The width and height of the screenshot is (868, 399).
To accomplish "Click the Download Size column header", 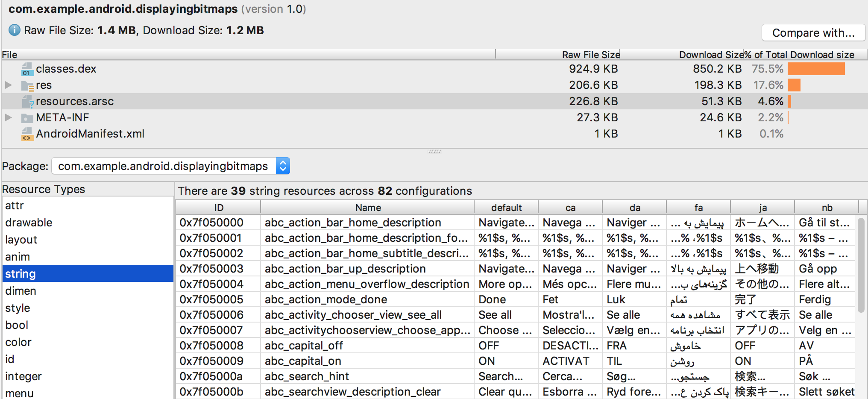I will (x=710, y=54).
